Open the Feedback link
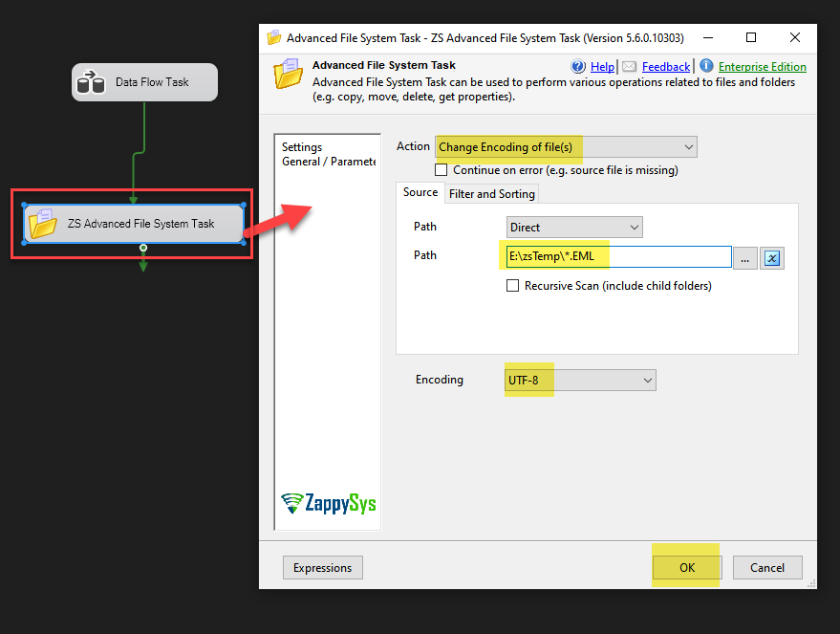This screenshot has width=840, height=634. (x=666, y=67)
